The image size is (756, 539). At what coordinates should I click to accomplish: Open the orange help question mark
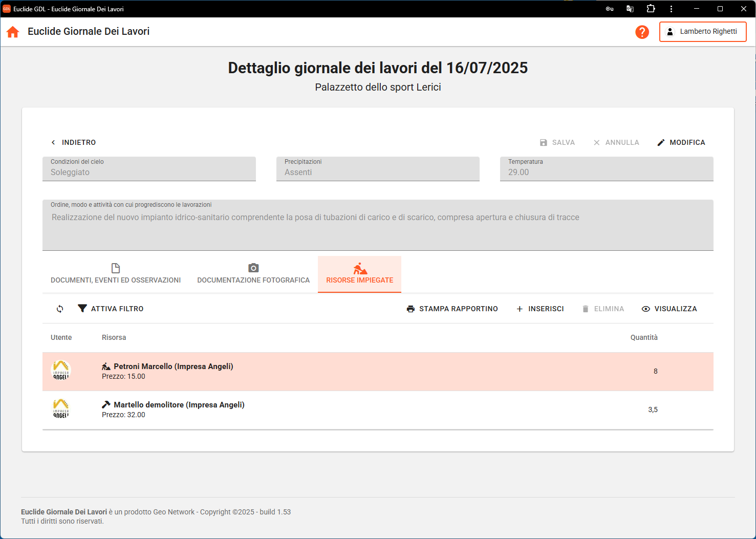coord(642,32)
